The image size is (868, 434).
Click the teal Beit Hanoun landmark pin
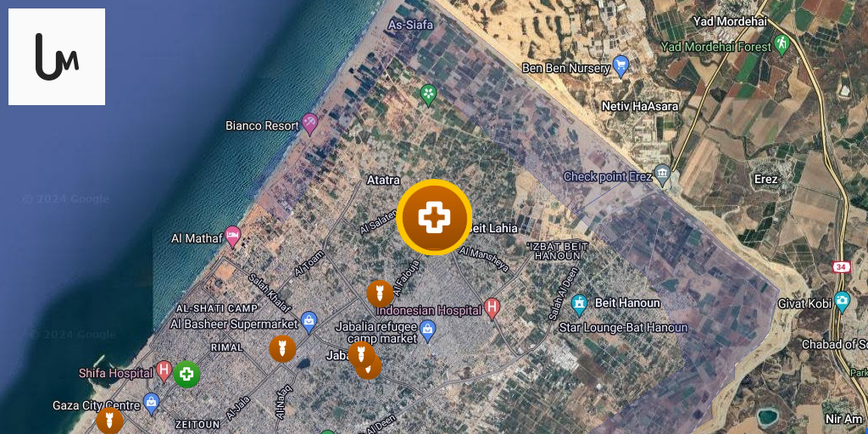[579, 304]
